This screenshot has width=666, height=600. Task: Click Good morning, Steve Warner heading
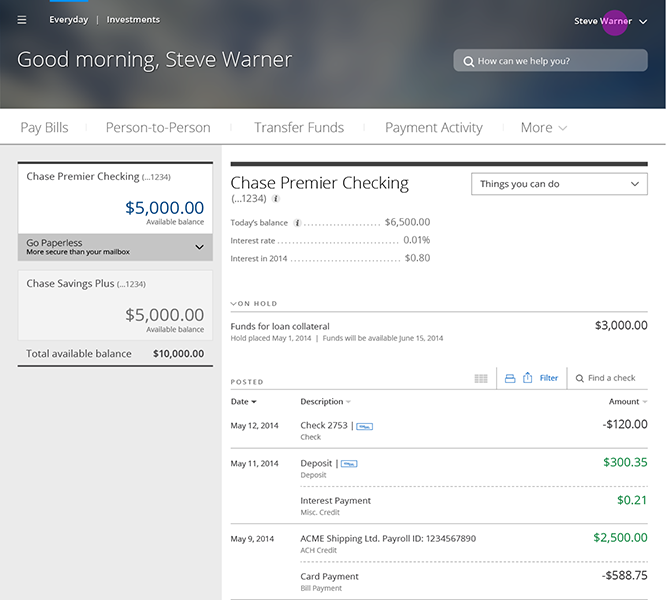(x=155, y=59)
